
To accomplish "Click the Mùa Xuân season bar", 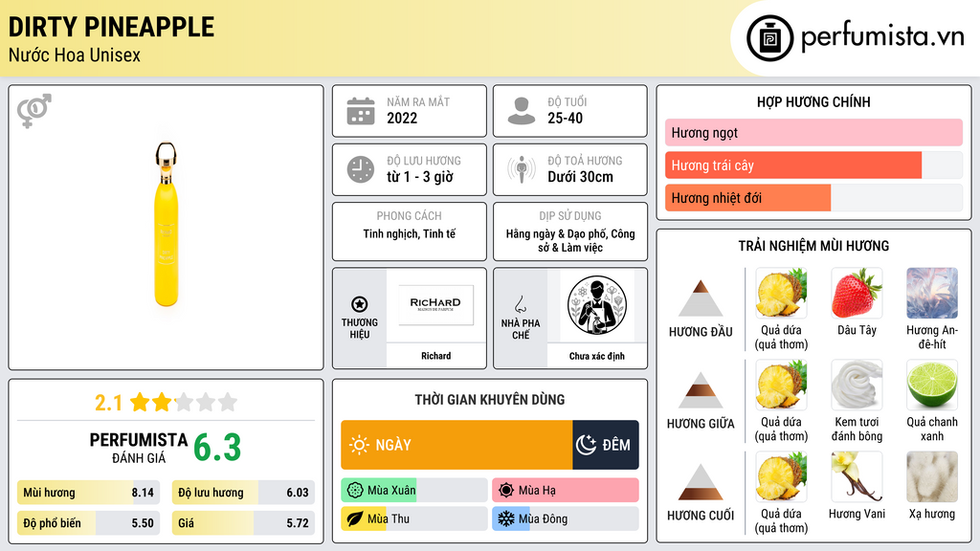I will click(414, 491).
